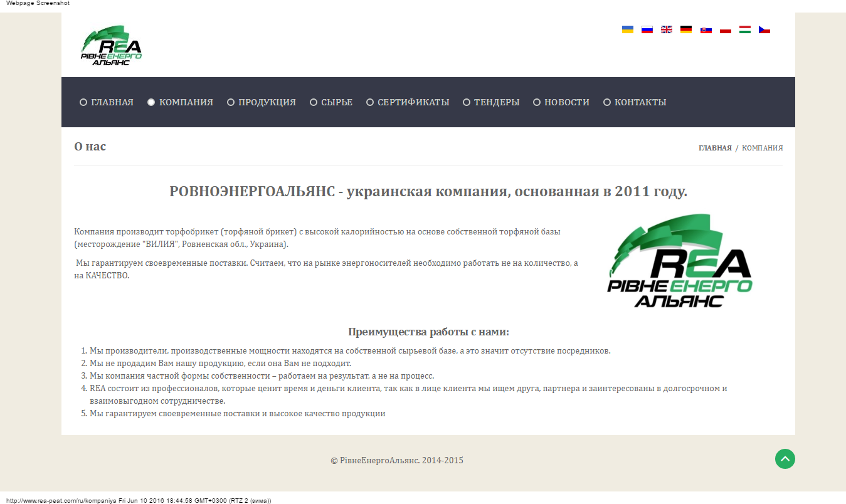Select the Slovak flag icon

coord(706,29)
